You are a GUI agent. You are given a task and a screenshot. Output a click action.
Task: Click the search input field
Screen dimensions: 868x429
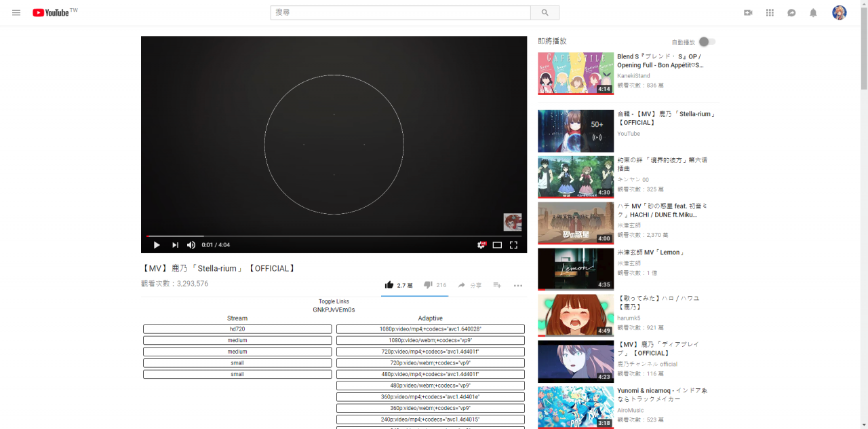click(x=400, y=13)
